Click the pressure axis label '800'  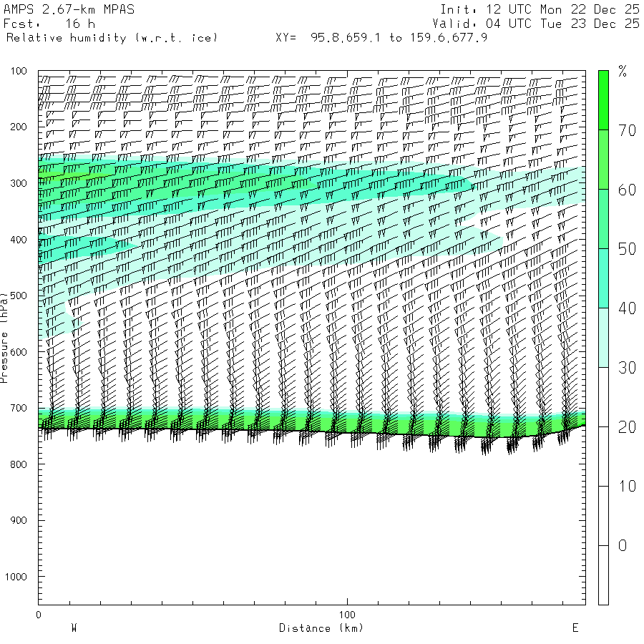pos(19,464)
